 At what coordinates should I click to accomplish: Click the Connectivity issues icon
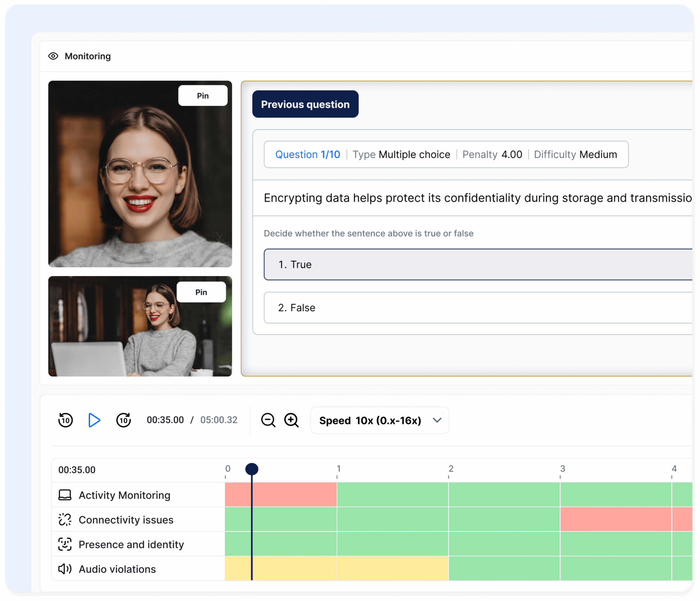pyautogui.click(x=65, y=519)
